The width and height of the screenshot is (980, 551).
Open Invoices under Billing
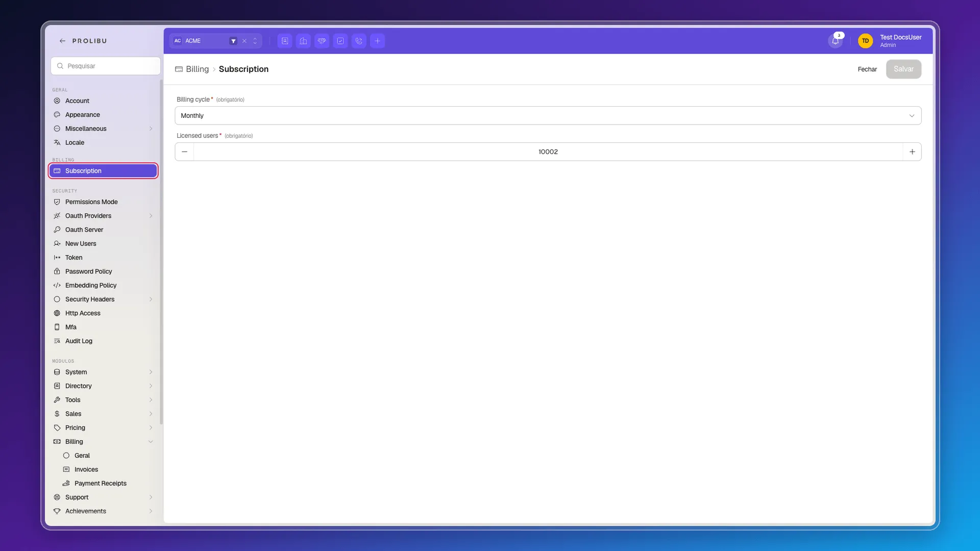point(108,469)
